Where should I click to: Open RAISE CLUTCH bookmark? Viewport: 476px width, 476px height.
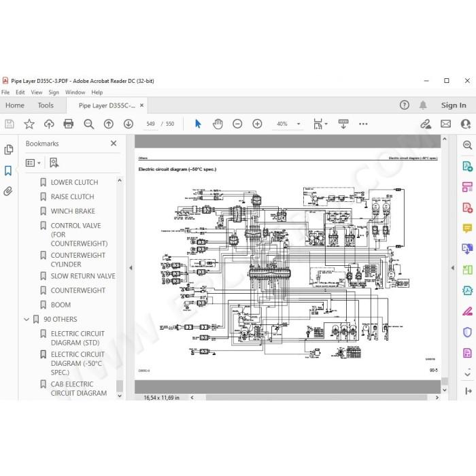coord(72,197)
